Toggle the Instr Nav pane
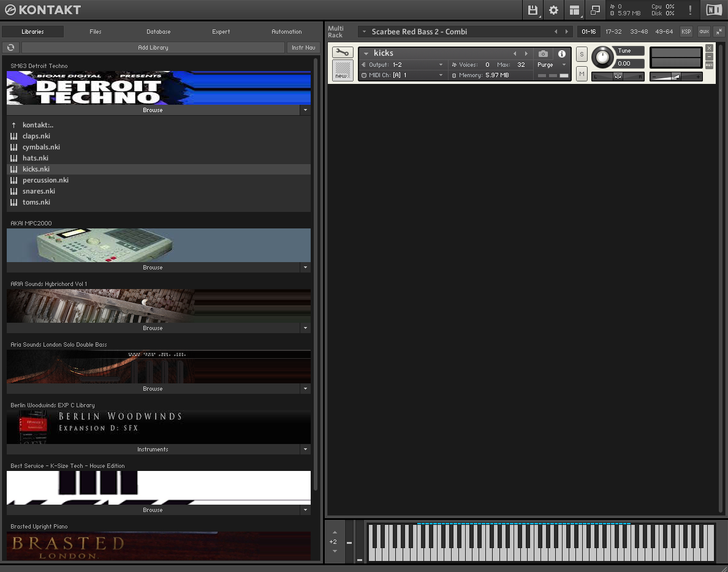 (x=303, y=47)
